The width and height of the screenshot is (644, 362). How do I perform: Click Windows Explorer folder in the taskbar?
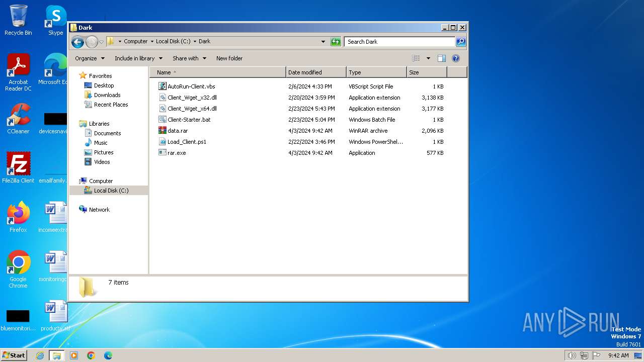[x=57, y=355]
